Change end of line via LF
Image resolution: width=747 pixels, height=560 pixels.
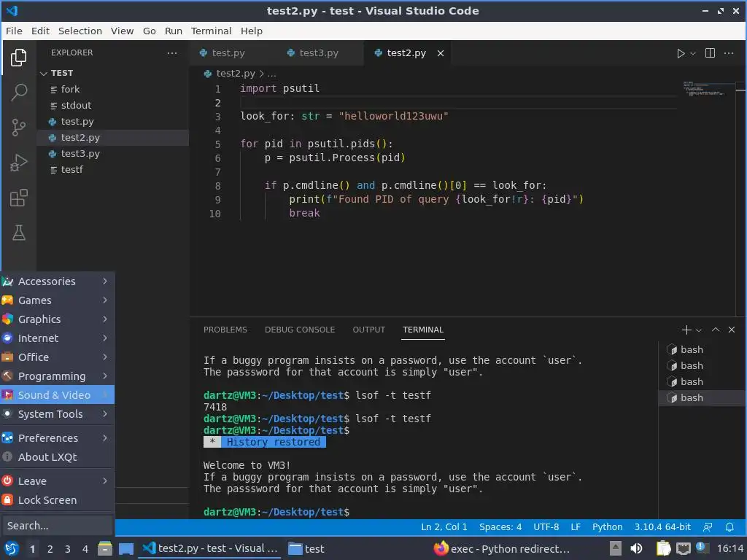coord(576,527)
